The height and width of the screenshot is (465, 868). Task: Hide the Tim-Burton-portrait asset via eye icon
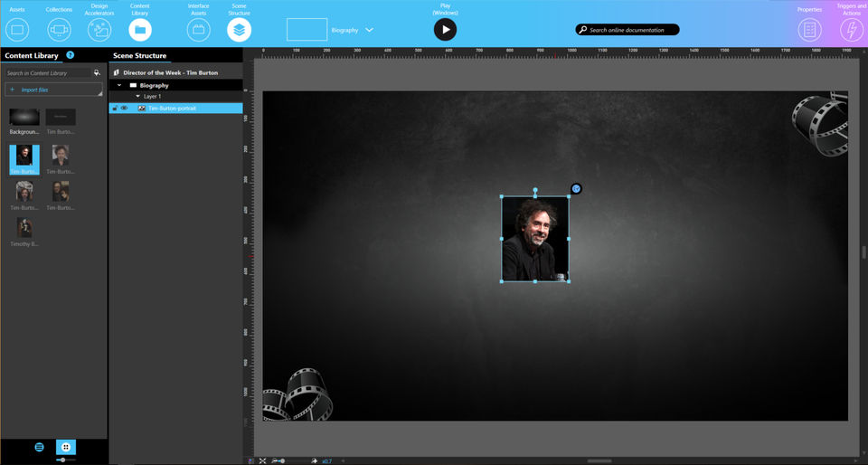[x=124, y=108]
